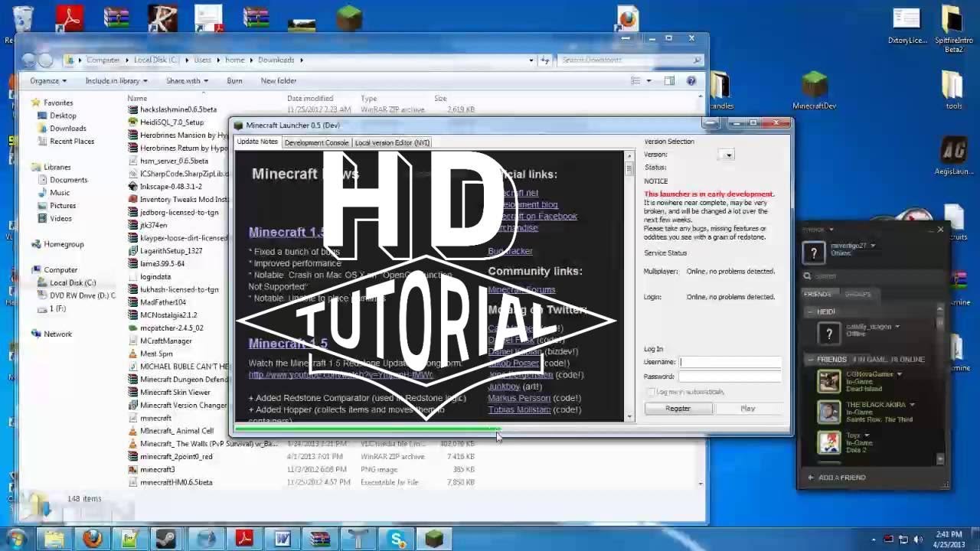Select the GROUPS tab in Steam window
The image size is (980, 551).
pyautogui.click(x=857, y=294)
